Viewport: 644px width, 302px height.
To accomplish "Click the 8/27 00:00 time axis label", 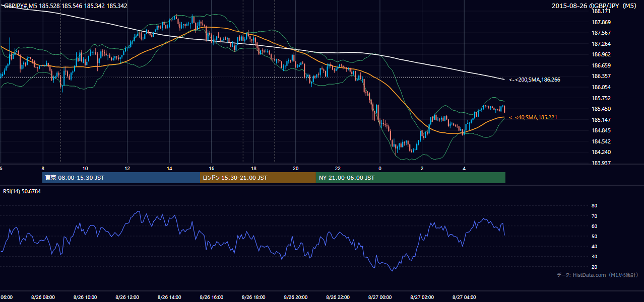I will click(x=380, y=297).
